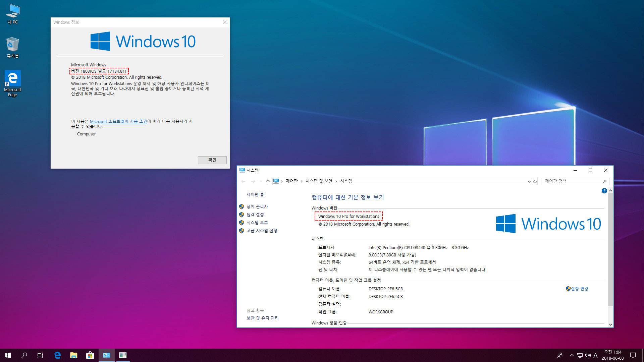Screen dimensions: 644x362
Task: Open recent locations dropdown arrow
Action: [x=261, y=181]
